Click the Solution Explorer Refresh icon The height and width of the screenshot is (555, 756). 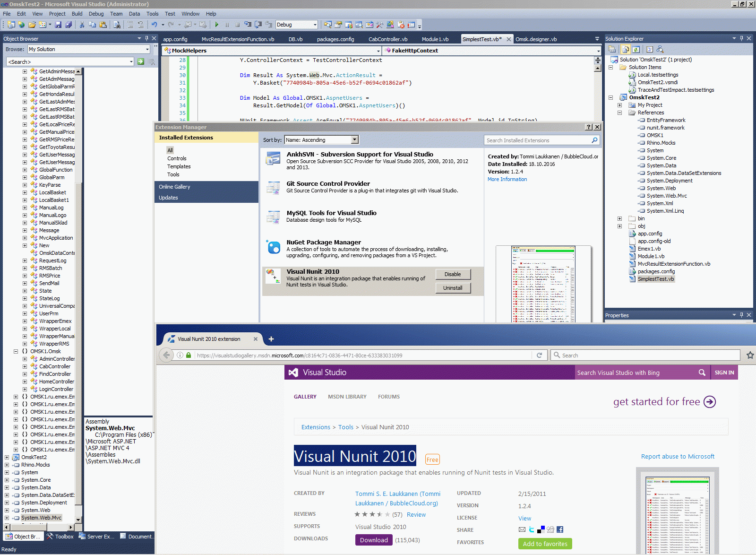click(x=636, y=49)
